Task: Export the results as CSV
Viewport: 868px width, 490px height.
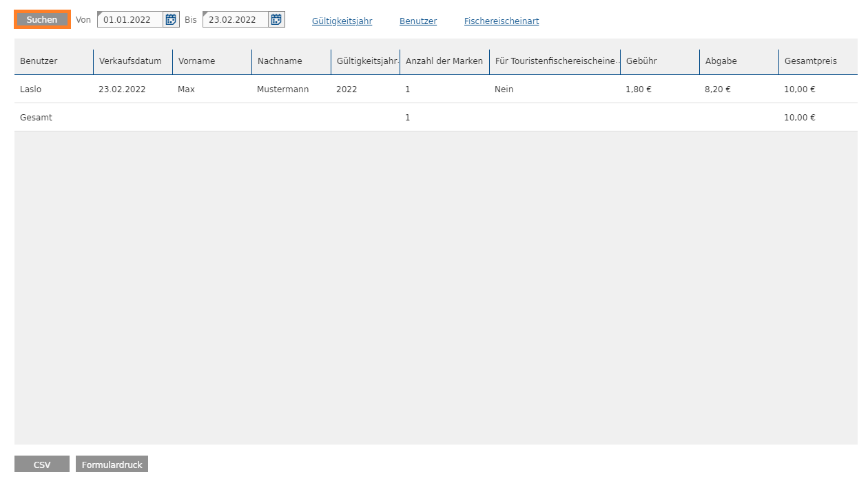Action: click(42, 465)
